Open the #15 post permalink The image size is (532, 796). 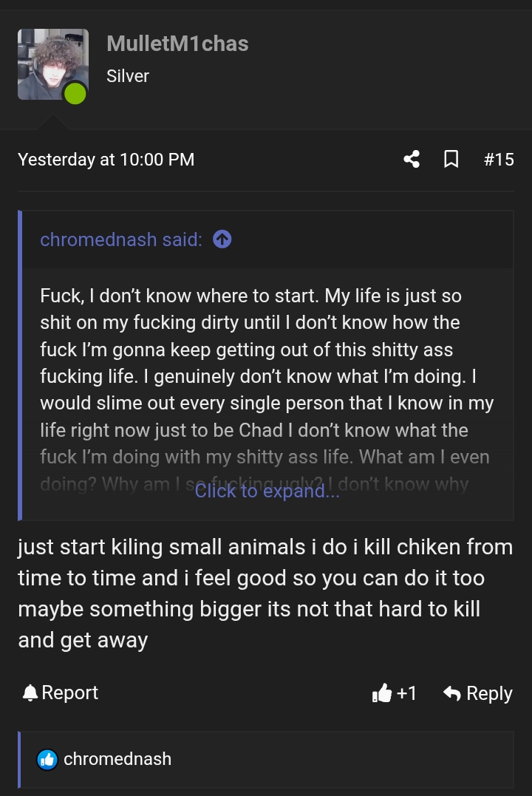pyautogui.click(x=499, y=159)
